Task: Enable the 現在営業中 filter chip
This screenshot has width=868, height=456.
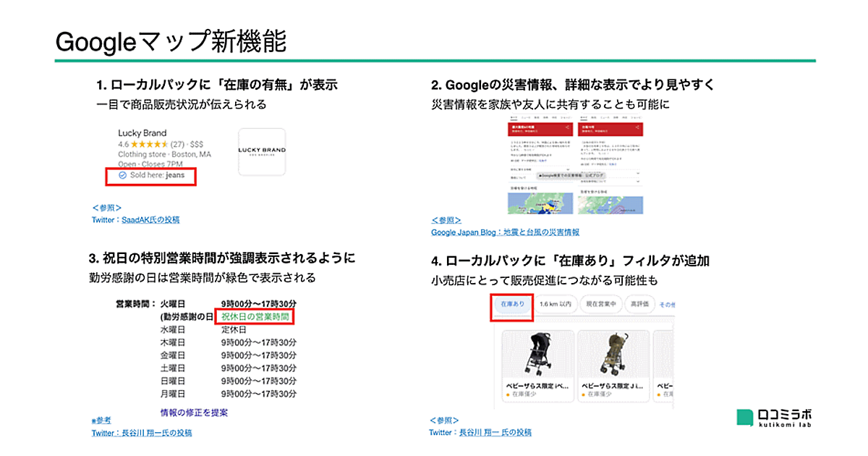Action: pyautogui.click(x=600, y=304)
